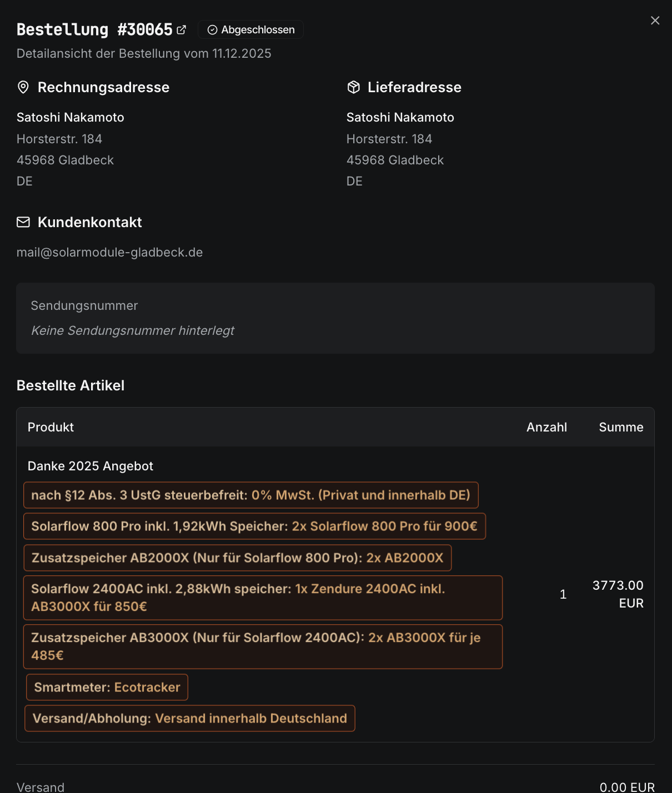Screen dimensions: 672x793
Task: Click the map pin icon beside Rechnungsadresse
Action: (x=23, y=87)
